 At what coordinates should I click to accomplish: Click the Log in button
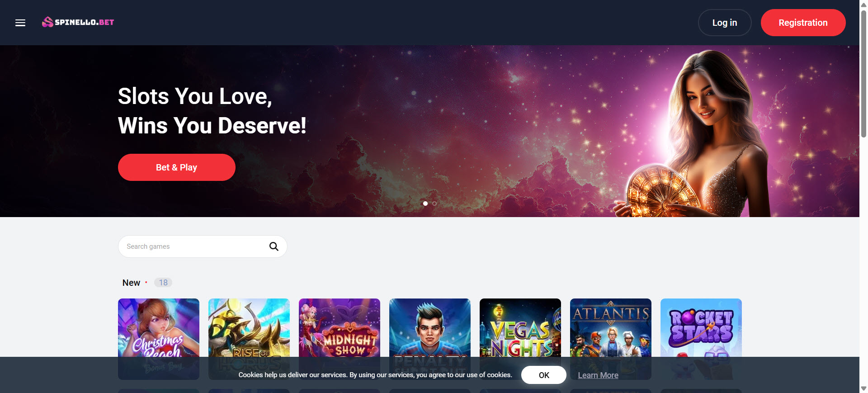[x=724, y=23]
